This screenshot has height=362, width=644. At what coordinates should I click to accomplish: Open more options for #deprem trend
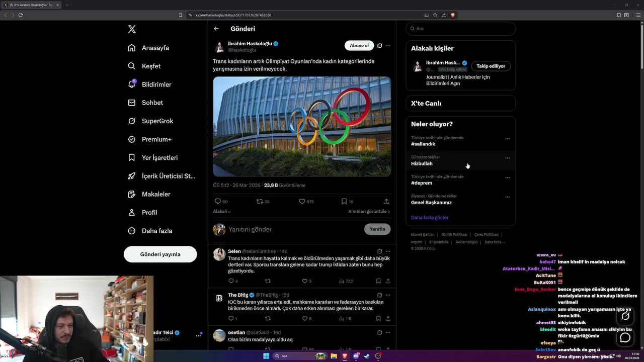(x=507, y=177)
